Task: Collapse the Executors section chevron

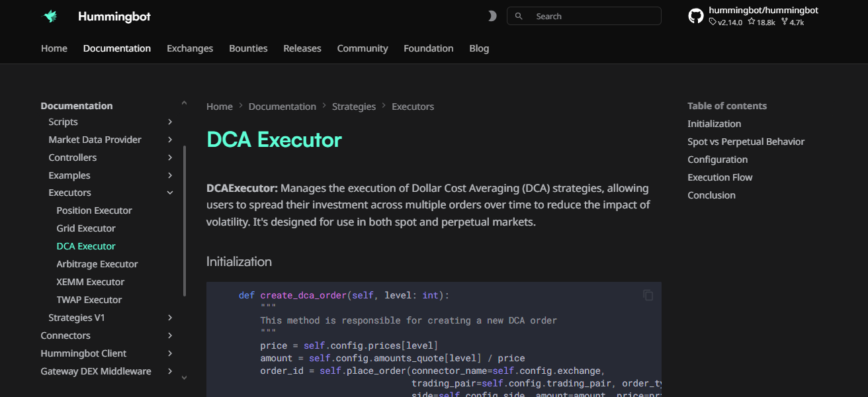Action: tap(170, 193)
